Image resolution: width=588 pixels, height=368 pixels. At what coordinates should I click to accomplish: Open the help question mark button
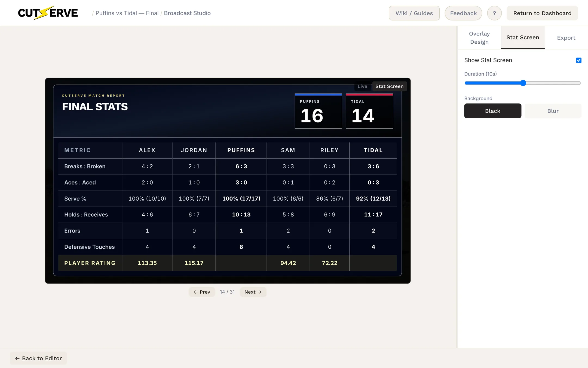494,13
